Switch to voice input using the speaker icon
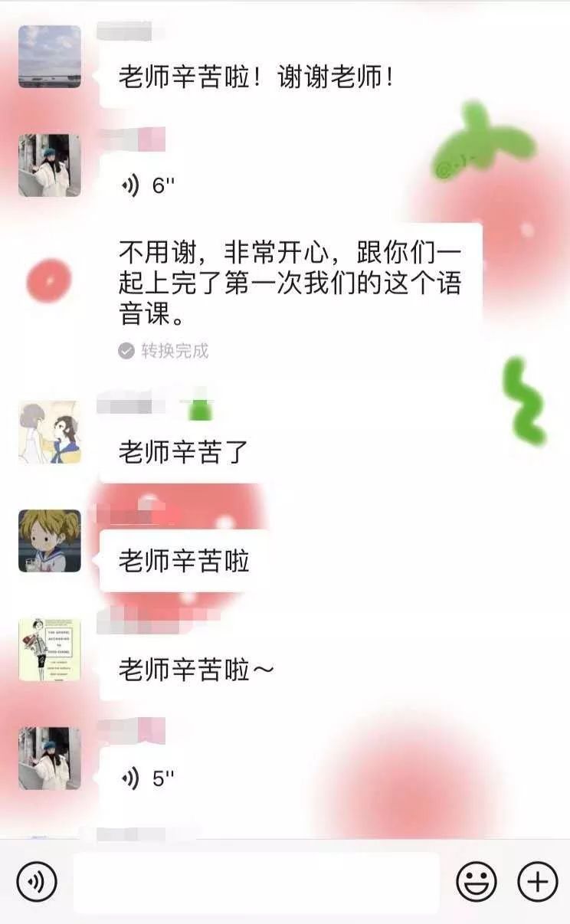The height and width of the screenshot is (924, 570). (x=37, y=881)
